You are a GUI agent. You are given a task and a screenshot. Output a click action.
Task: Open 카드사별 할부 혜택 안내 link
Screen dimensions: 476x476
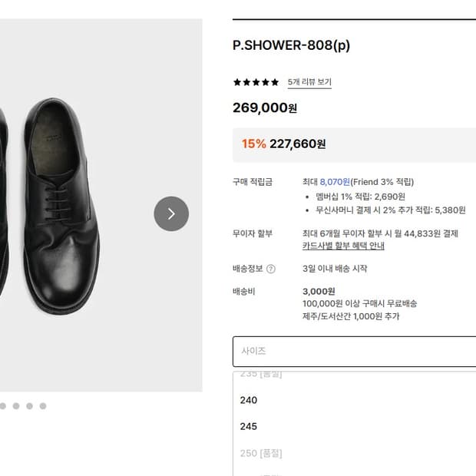coord(343,246)
